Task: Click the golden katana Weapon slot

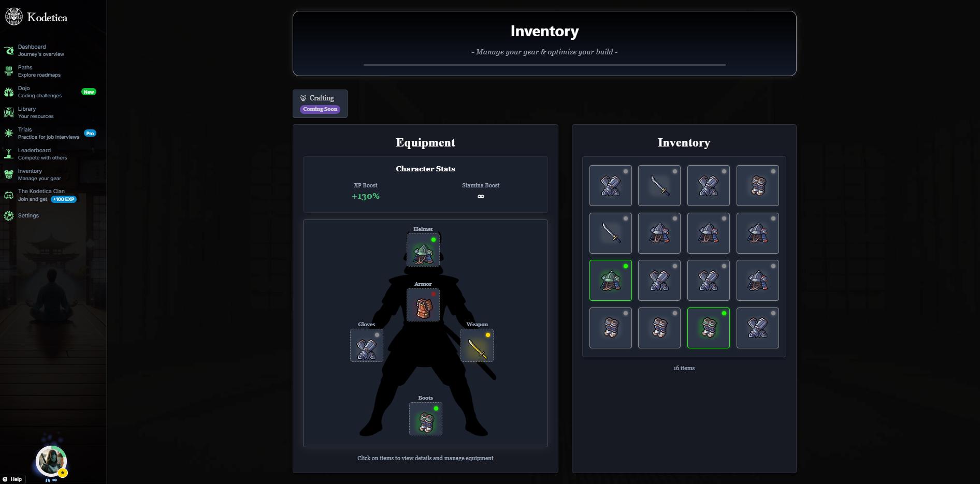Action: 477,345
